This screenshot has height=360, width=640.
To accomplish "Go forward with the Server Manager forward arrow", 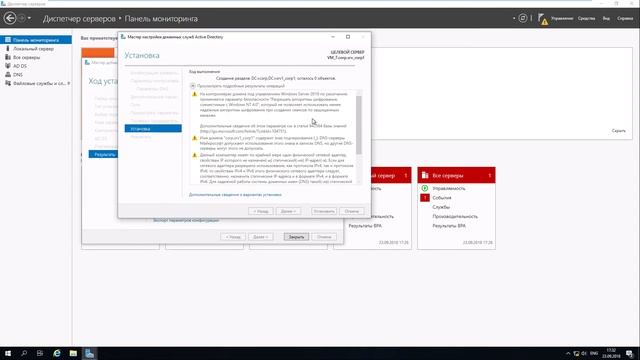I will (x=22, y=18).
